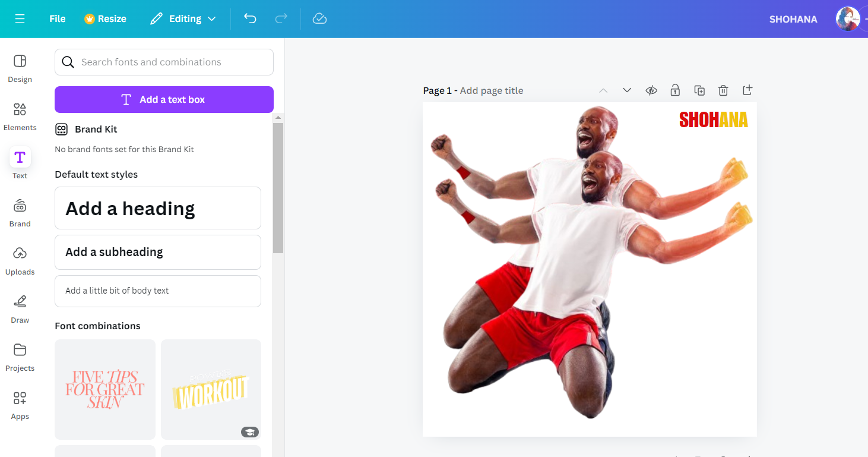Switch to the Design tab
The height and width of the screenshot is (457, 868).
click(x=20, y=68)
